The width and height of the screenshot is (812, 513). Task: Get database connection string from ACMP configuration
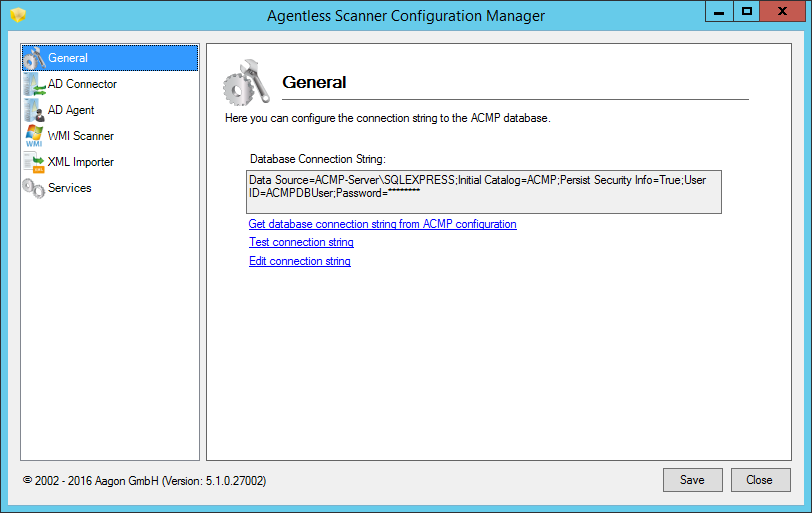(x=382, y=224)
